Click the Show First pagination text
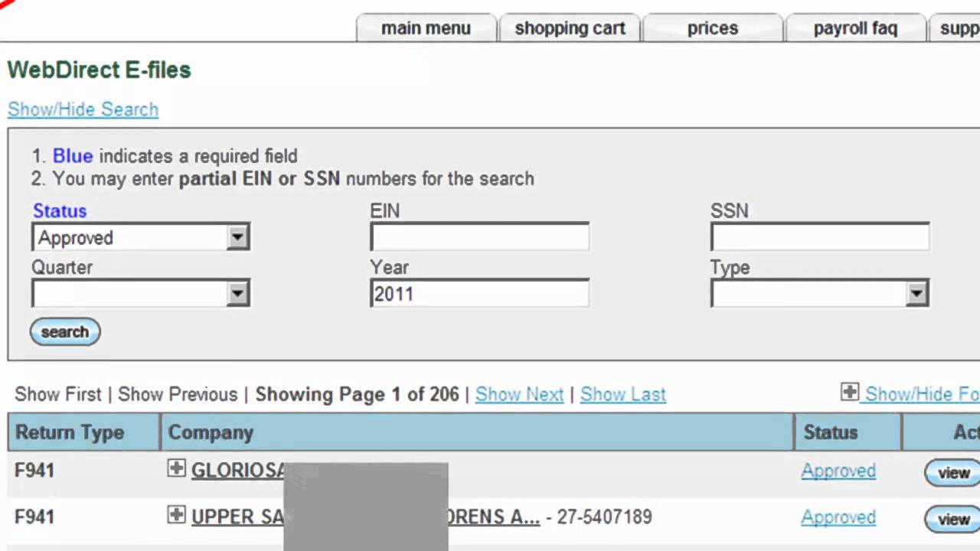 (58, 394)
